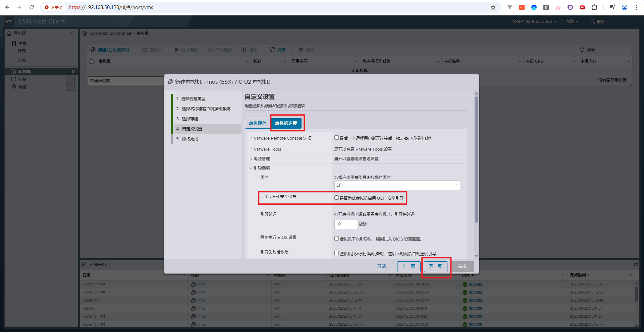Screen dimensions: 644x332
Task: Select 存储 storage item in navigator
Action: (x=22, y=79)
